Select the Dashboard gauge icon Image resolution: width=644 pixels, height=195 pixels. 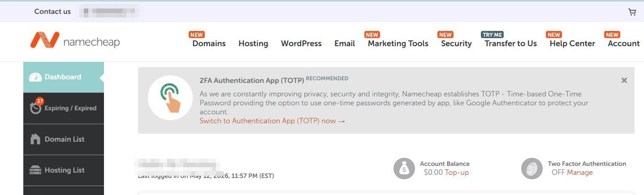[35, 77]
